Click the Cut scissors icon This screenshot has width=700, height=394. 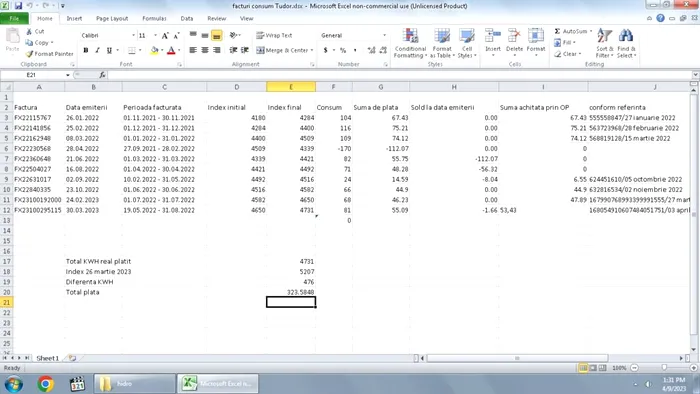(x=29, y=31)
